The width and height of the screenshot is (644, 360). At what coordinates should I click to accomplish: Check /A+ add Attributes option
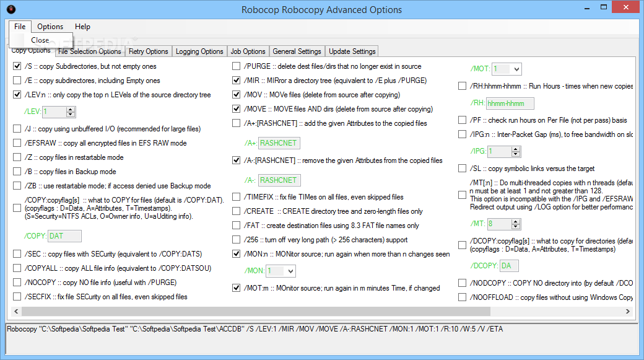pyautogui.click(x=236, y=123)
